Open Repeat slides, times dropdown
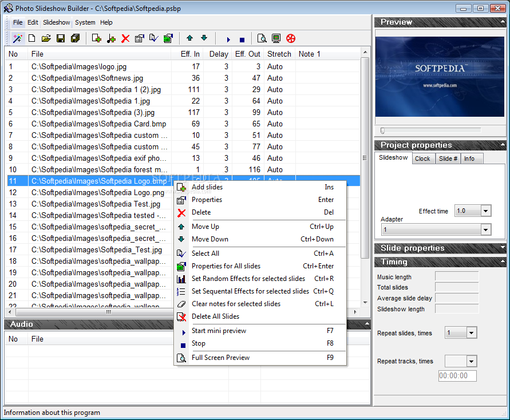Screen dimensions: 510x420 tap(472, 333)
